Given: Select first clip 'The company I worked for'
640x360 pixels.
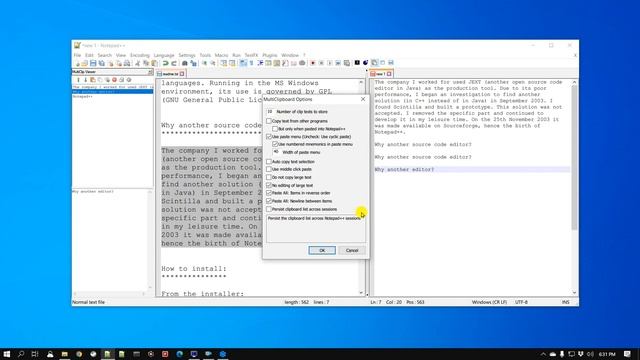Looking at the screenshot, I should (113, 87).
